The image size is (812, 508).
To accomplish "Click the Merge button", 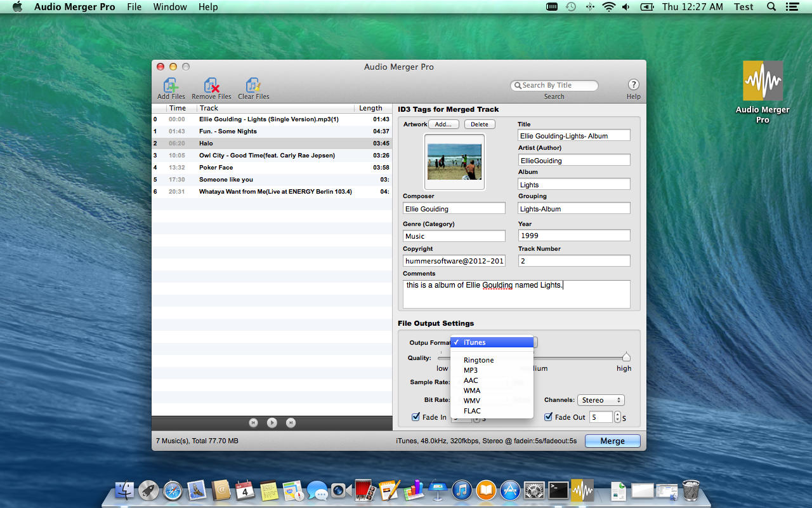I will (x=612, y=441).
